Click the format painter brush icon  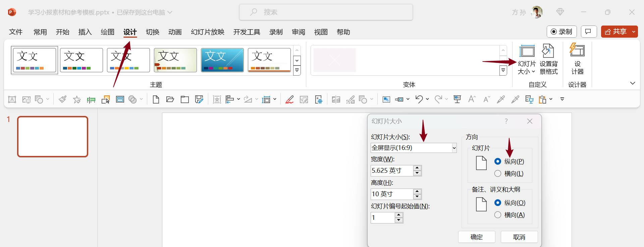click(62, 99)
